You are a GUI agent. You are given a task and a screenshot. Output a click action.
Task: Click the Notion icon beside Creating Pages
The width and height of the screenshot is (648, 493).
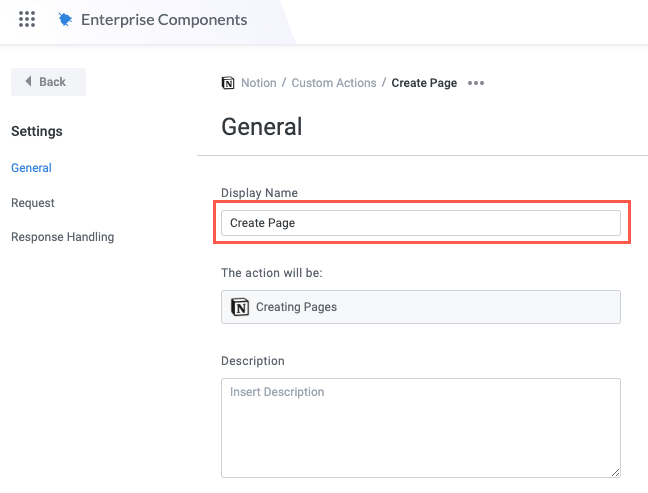tap(240, 307)
